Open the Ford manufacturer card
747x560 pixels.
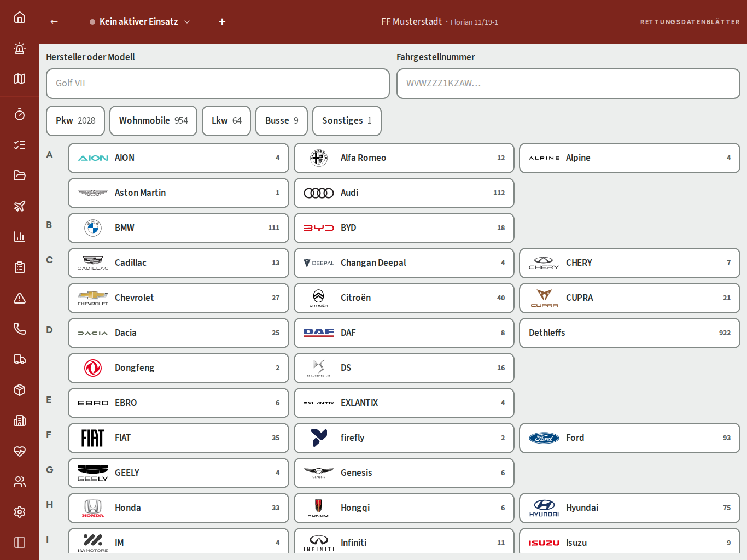click(629, 438)
